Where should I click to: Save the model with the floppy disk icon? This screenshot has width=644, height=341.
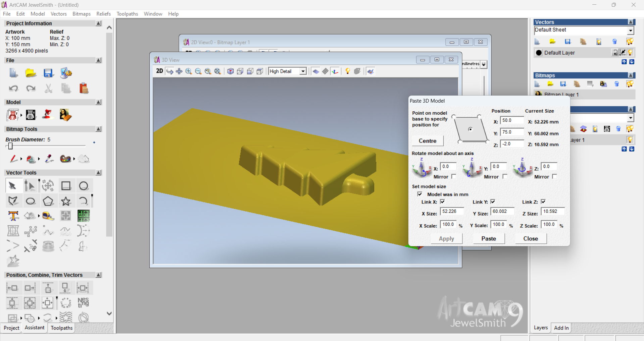pos(48,73)
